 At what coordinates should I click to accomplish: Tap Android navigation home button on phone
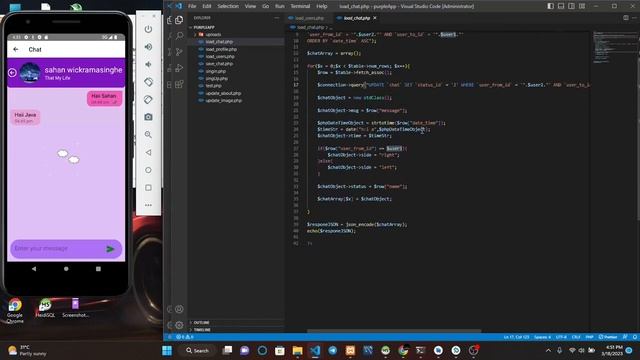(66, 269)
